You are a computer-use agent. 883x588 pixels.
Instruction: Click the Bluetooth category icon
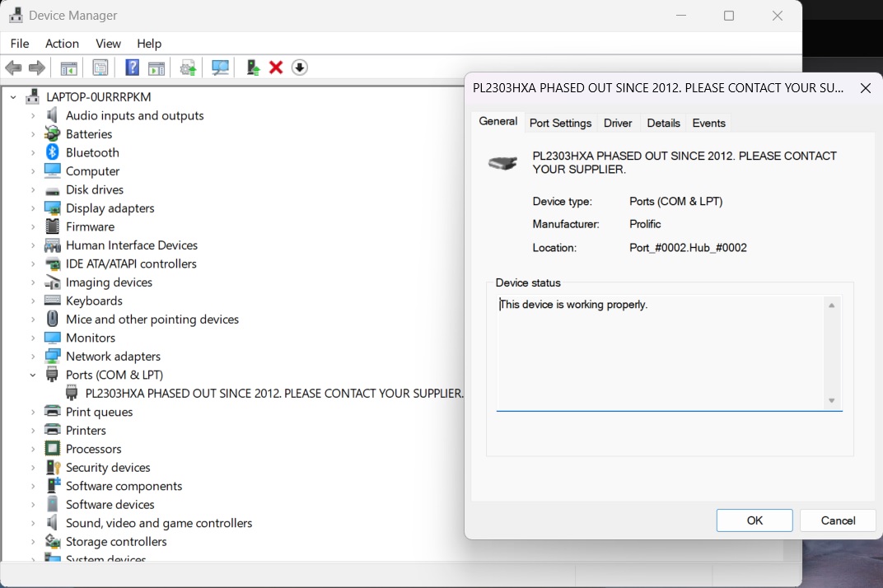[x=53, y=152]
